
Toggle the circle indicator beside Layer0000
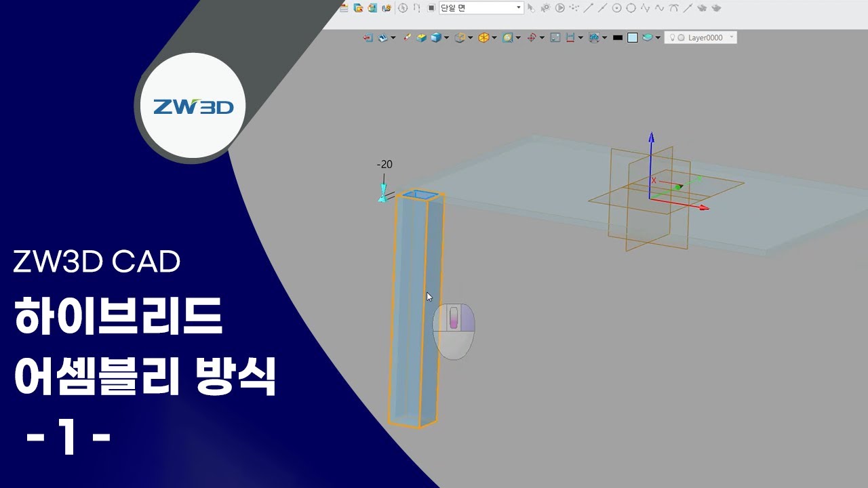681,38
